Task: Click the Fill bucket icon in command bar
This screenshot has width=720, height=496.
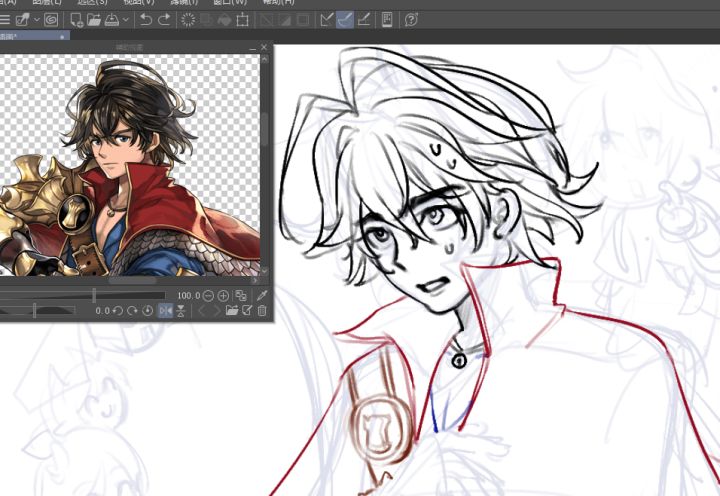Action: [x=224, y=20]
